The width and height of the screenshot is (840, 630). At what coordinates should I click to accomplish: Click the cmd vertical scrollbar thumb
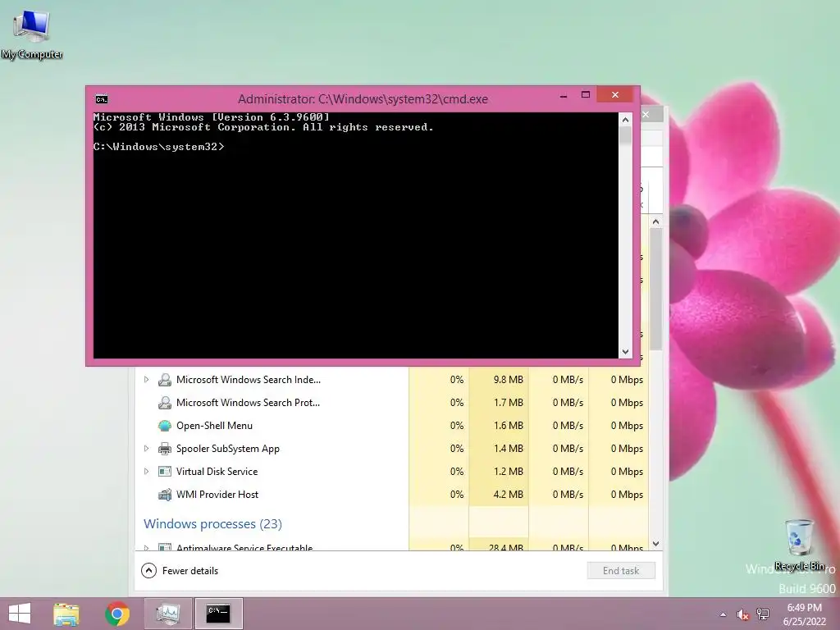pos(625,135)
